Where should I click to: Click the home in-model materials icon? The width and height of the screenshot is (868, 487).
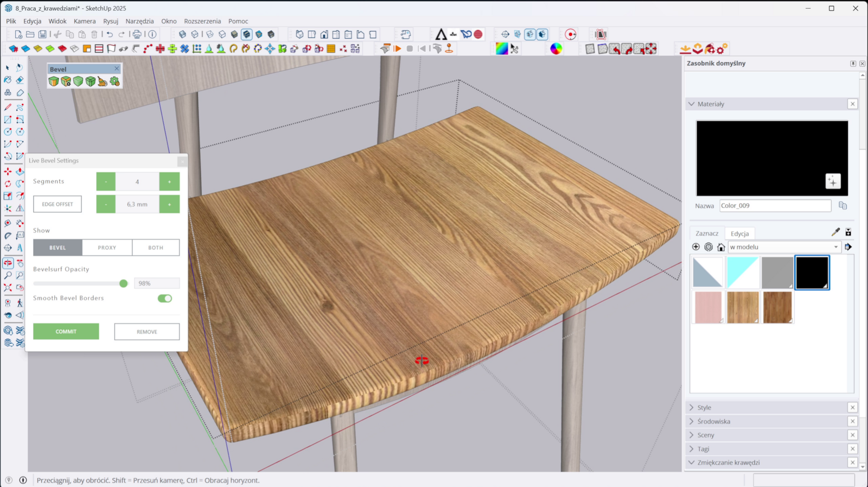(721, 247)
